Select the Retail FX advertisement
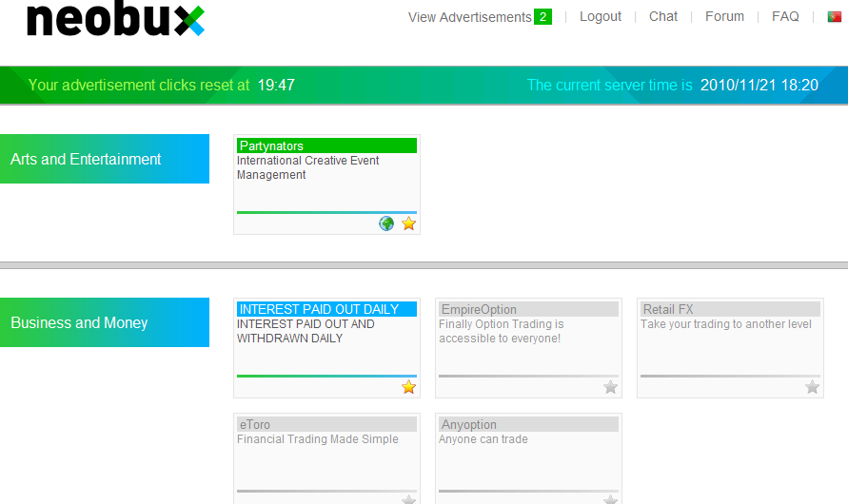The height and width of the screenshot is (504, 848). (668, 309)
